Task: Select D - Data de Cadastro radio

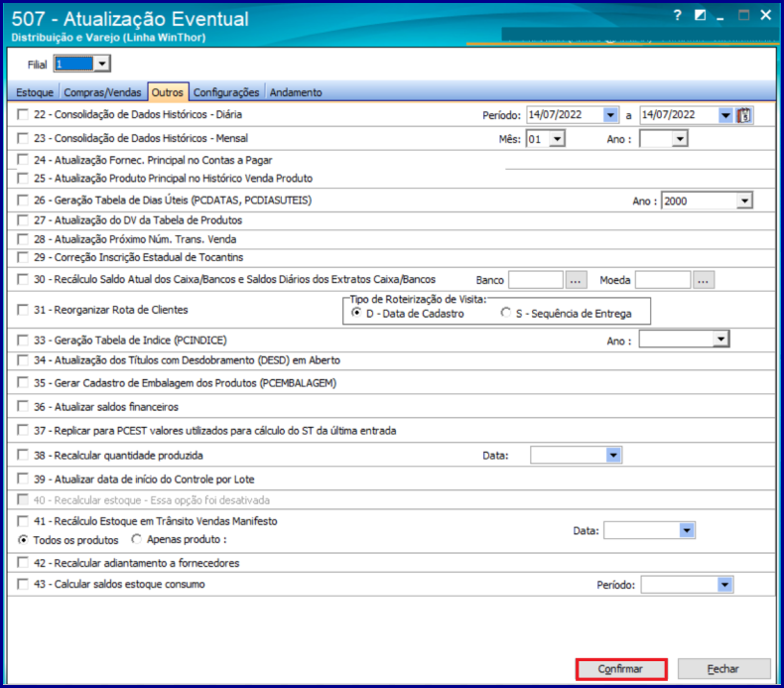Action: pyautogui.click(x=356, y=313)
